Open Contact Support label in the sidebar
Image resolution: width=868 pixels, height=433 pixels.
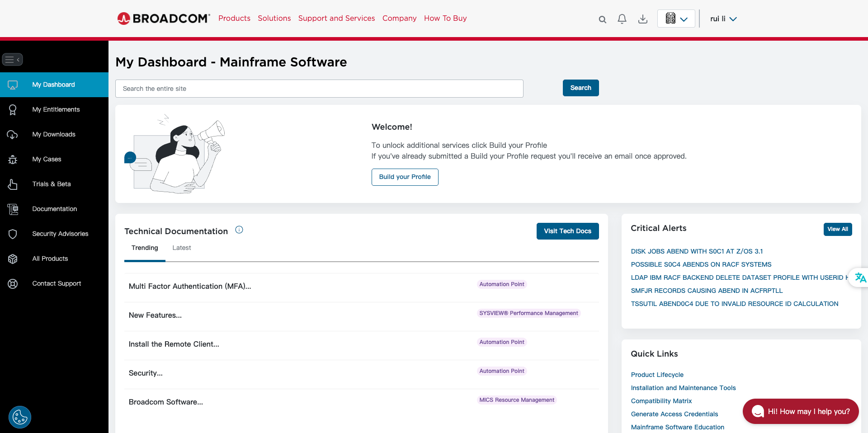(57, 284)
